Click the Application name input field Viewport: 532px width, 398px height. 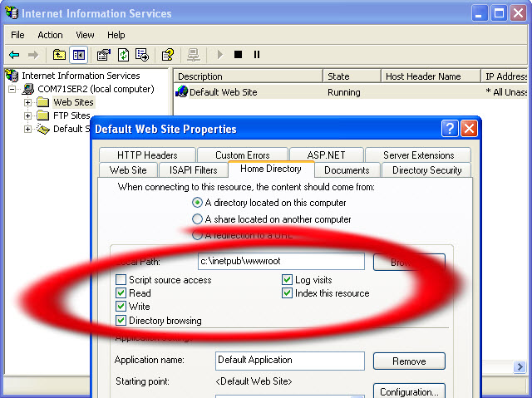pos(290,361)
